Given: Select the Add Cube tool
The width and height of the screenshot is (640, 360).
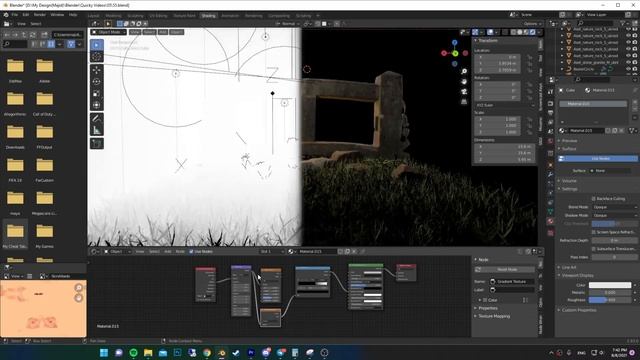Looking at the screenshot, I should pyautogui.click(x=97, y=144).
